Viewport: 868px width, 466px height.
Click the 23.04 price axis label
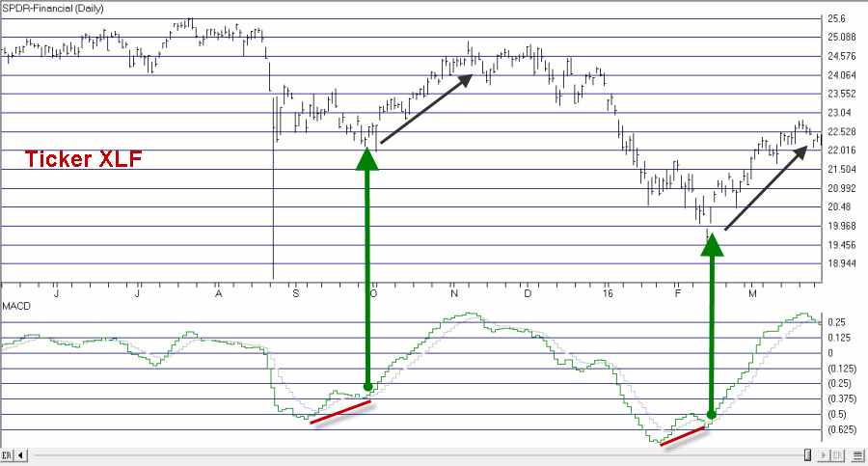839,113
